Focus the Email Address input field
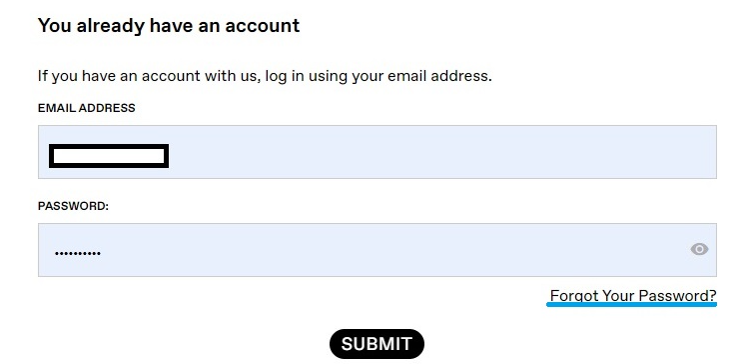Screen dimensions: 744x364 point(377,152)
